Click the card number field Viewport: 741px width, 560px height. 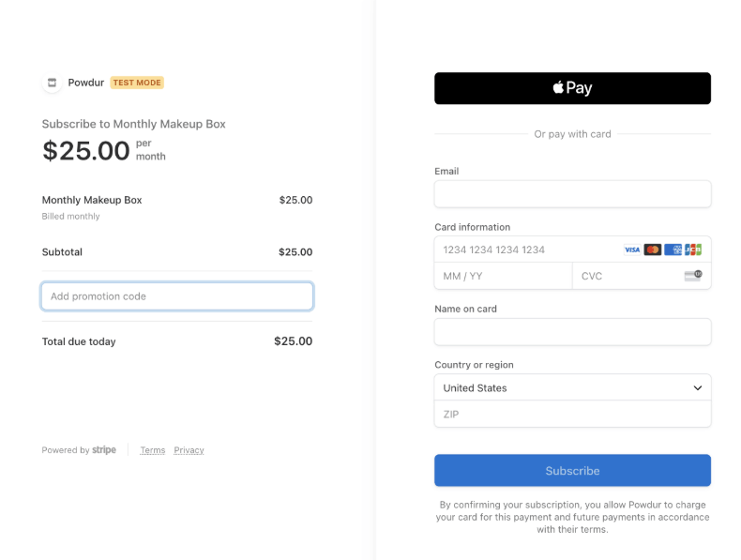point(525,250)
